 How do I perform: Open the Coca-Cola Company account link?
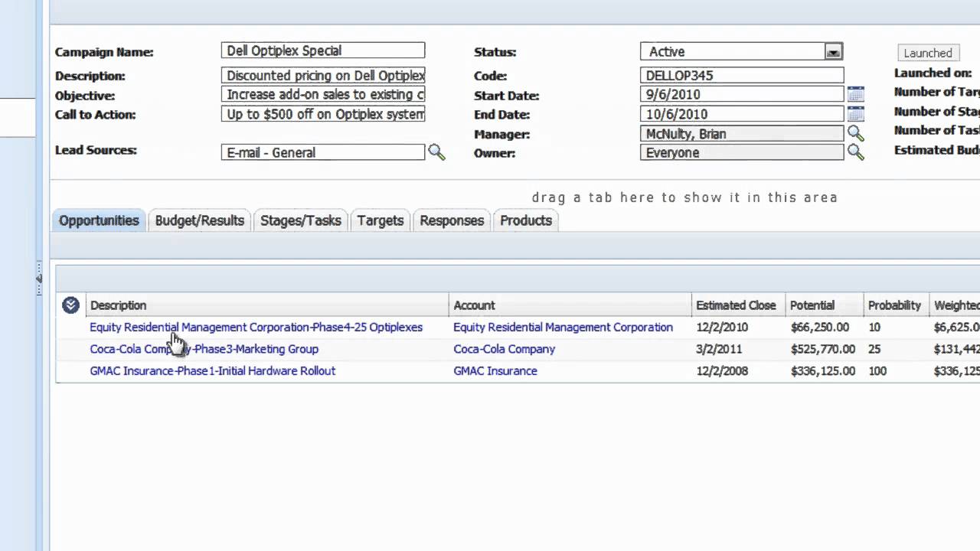coord(504,349)
